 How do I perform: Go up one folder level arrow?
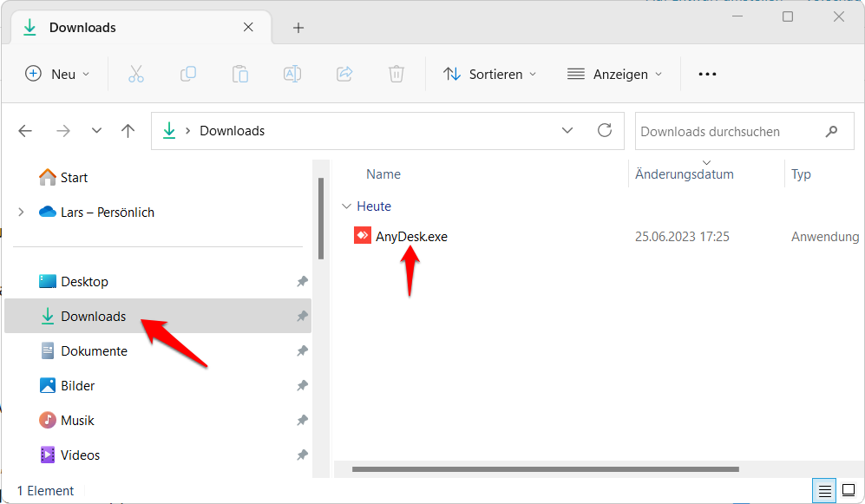click(128, 131)
